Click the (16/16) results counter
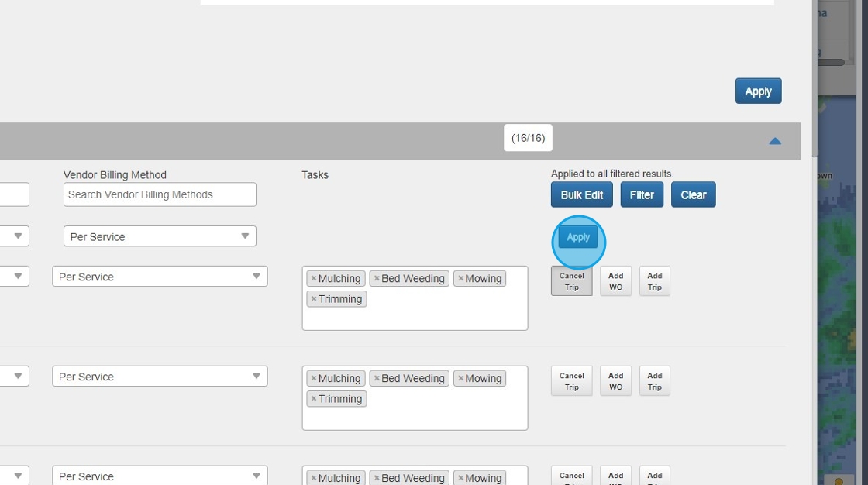The width and height of the screenshot is (868, 485). pyautogui.click(x=528, y=138)
